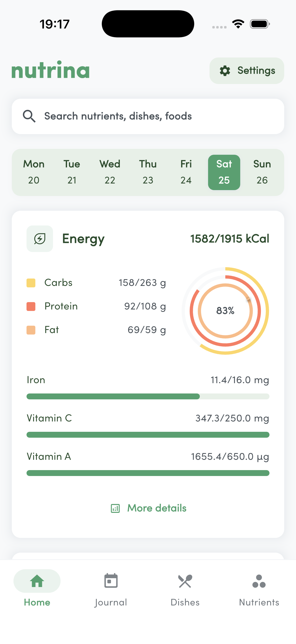Viewport: 296px width, 644px height.
Task: Pick Thursday 23 date
Action: coord(148,172)
